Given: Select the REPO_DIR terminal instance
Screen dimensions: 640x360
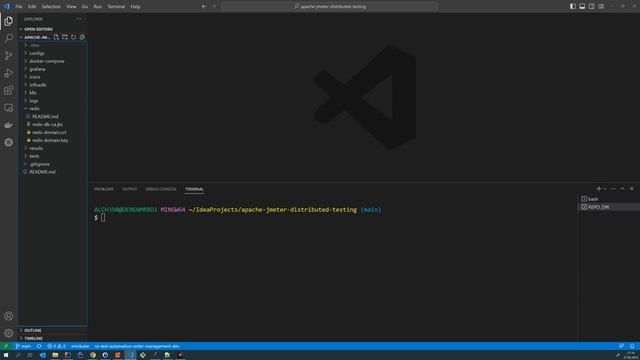Looking at the screenshot, I should pos(609,207).
